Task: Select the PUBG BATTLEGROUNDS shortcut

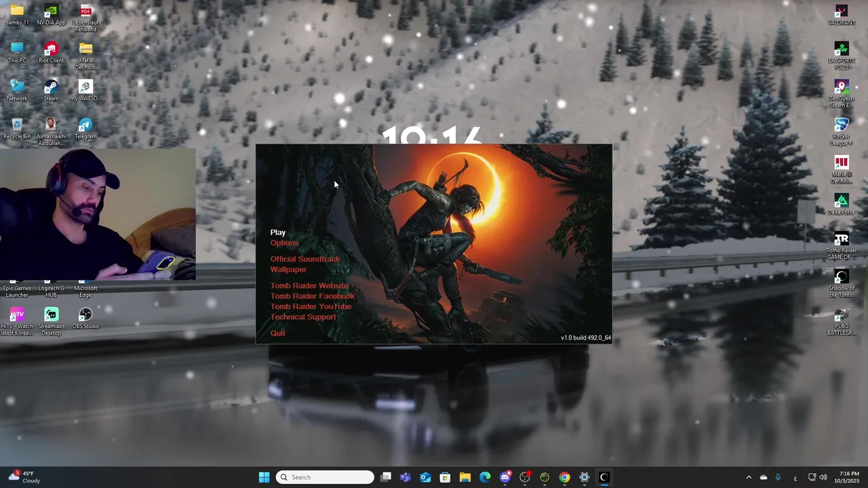Action: [x=842, y=322]
